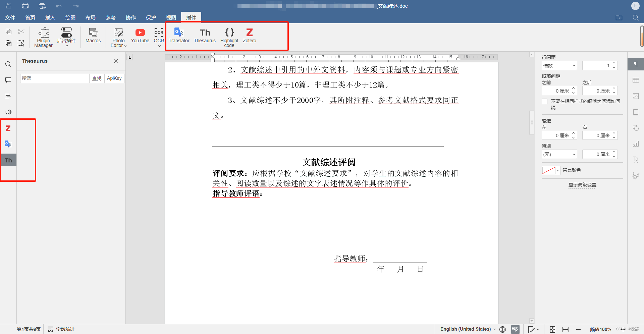Select the Th Thesaurus sidebar icon

8,160
